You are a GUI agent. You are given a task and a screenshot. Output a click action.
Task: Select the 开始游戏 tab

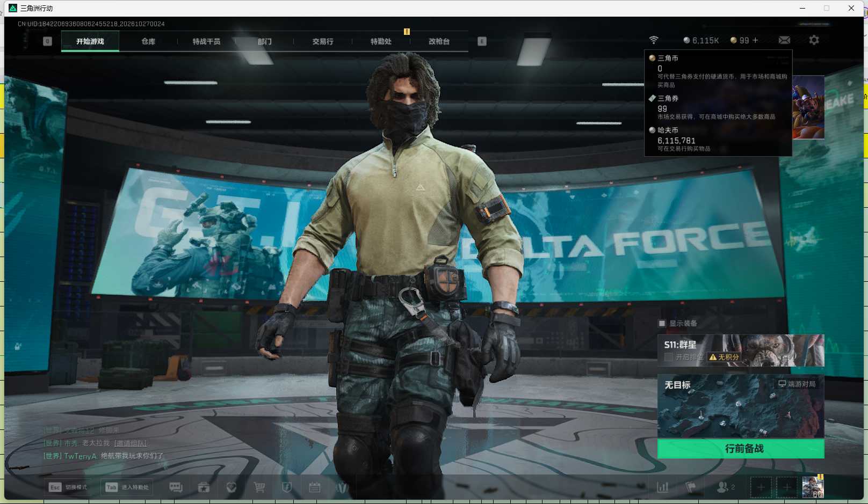[90, 41]
